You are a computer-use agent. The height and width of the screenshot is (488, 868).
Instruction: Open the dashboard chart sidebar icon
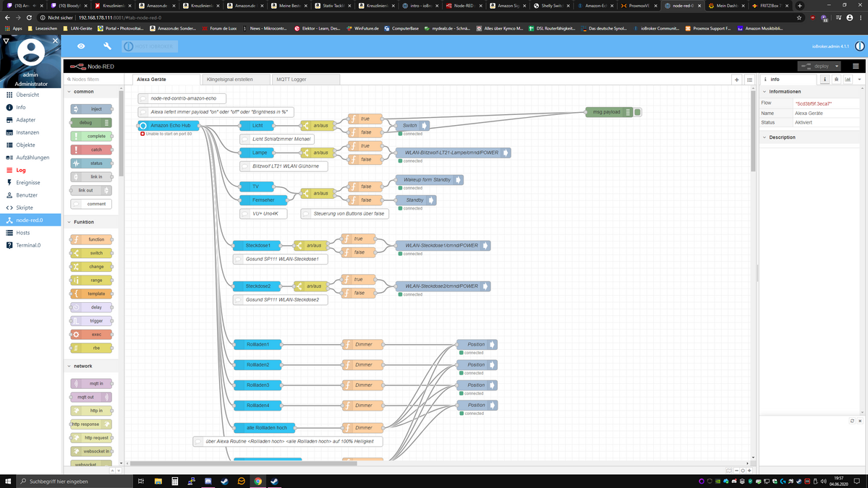pyautogui.click(x=848, y=80)
